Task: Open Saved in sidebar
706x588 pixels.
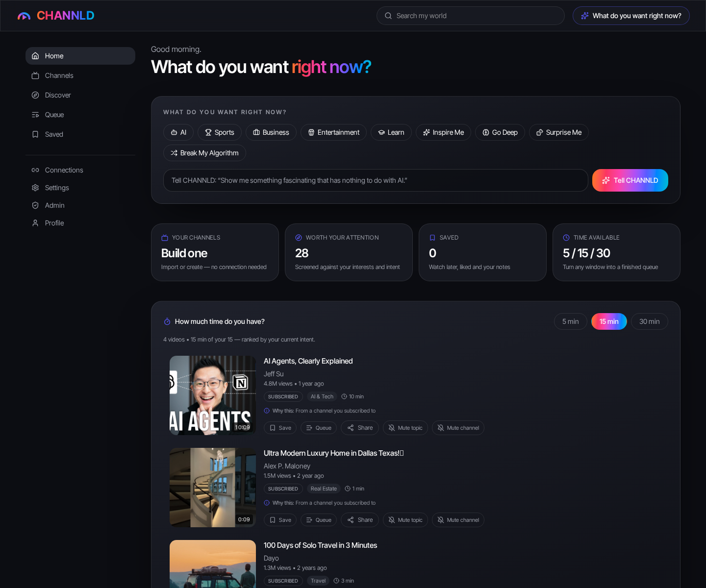Action: pyautogui.click(x=80, y=134)
